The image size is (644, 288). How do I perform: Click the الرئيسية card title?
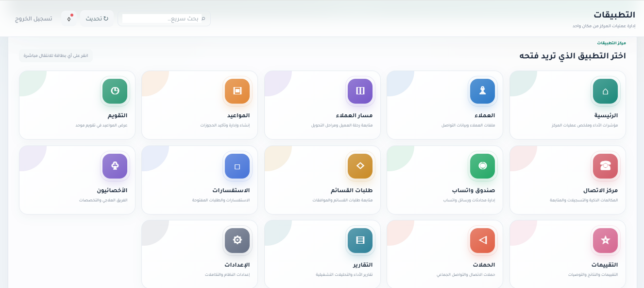pyautogui.click(x=606, y=116)
